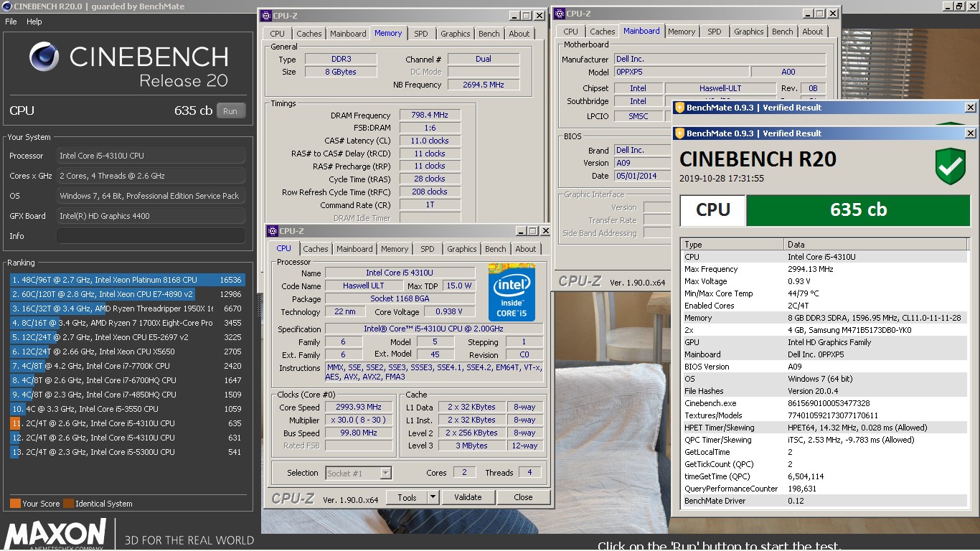The height and width of the screenshot is (551, 980).
Task: Select ranking entry Core i7-6700HQ
Action: point(127,380)
